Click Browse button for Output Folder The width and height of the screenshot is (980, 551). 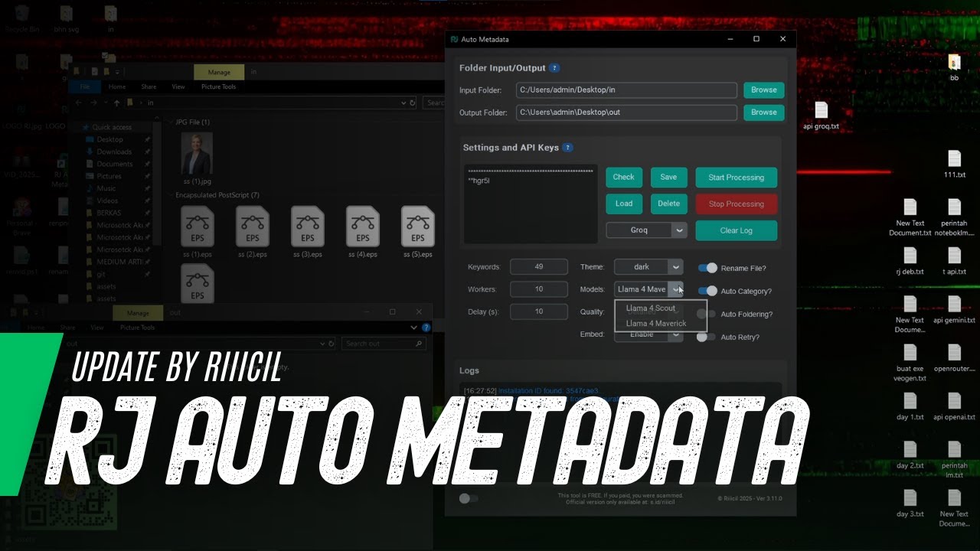(x=764, y=112)
